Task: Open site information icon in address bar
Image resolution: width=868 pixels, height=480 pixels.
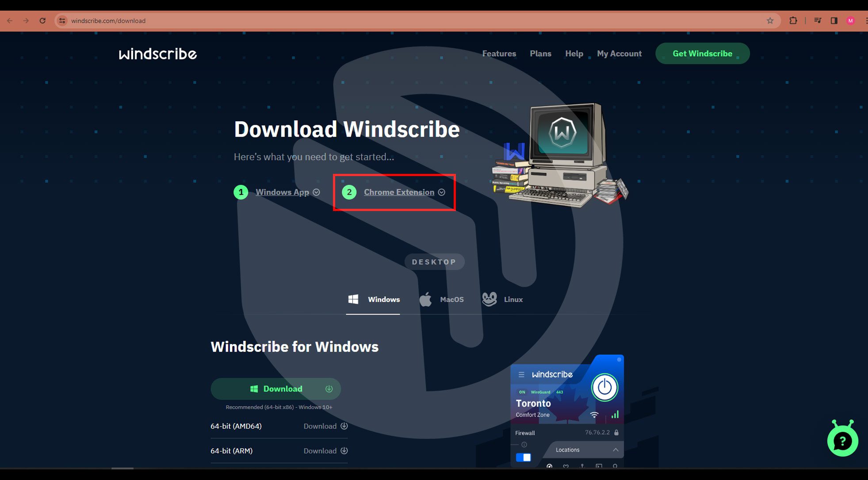Action: tap(62, 21)
